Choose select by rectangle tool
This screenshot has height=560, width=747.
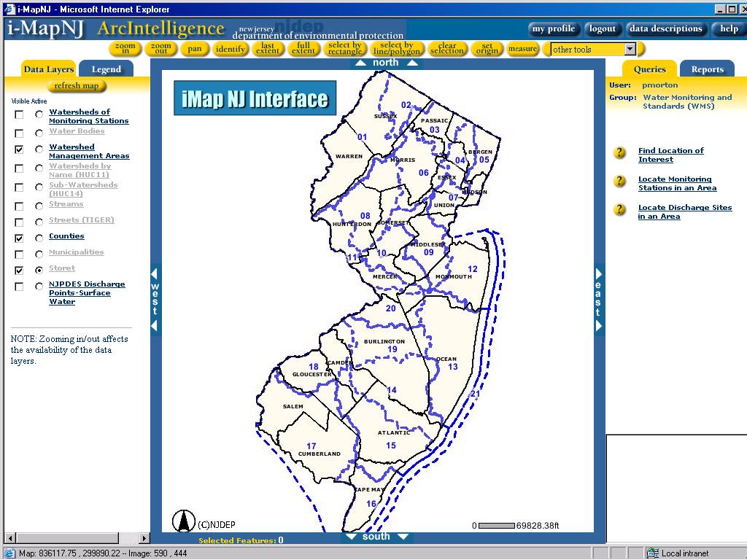[x=345, y=48]
